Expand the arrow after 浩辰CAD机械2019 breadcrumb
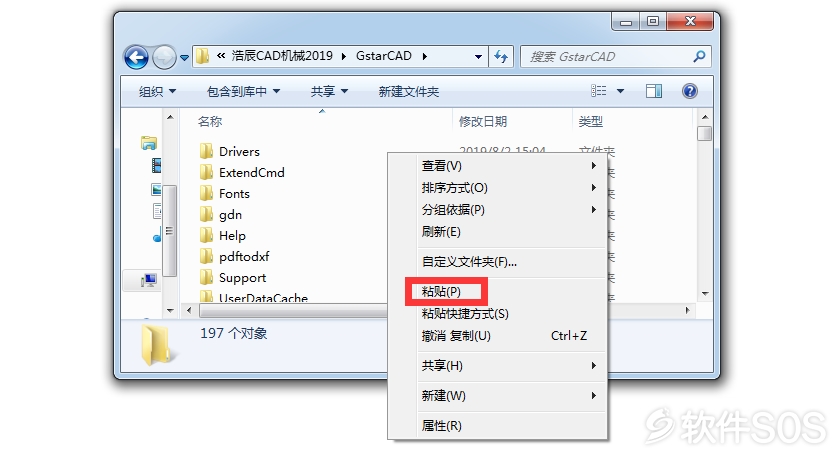 click(x=344, y=56)
